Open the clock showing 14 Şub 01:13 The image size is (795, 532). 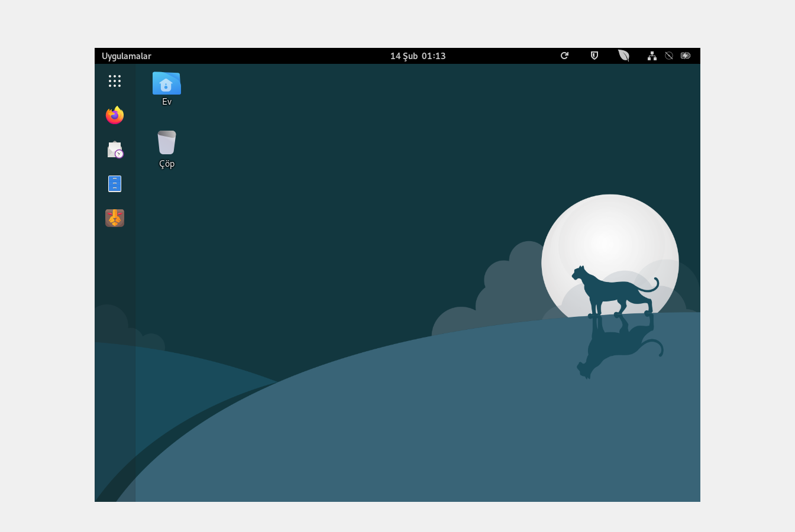(x=418, y=56)
